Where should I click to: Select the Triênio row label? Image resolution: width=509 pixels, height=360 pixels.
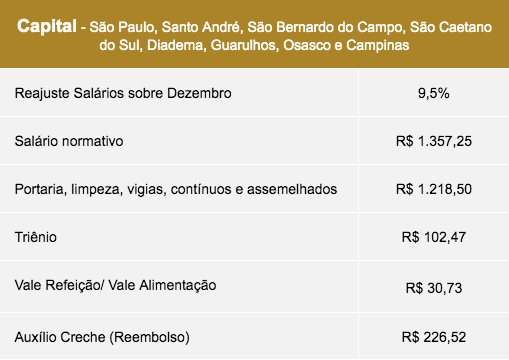click(36, 237)
